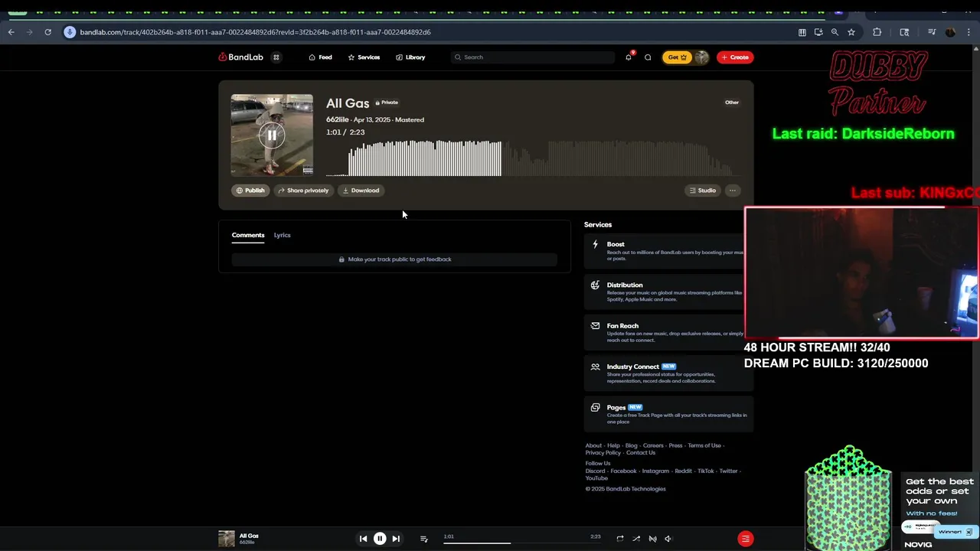
Task: Click Share privately
Action: click(x=303, y=191)
